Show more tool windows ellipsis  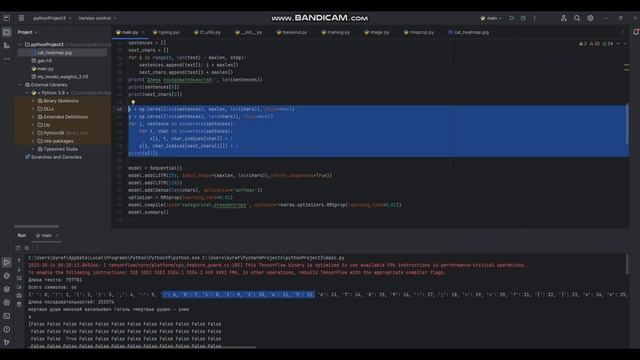7,59
